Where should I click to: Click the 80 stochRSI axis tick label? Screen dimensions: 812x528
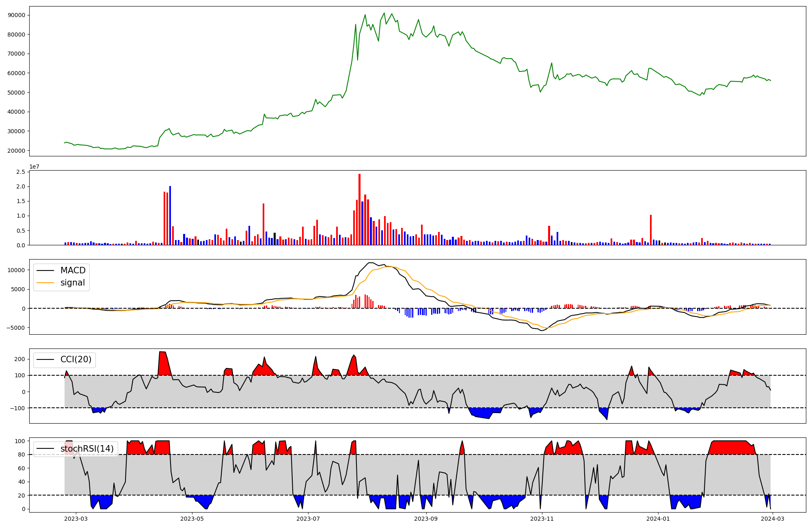coord(22,455)
